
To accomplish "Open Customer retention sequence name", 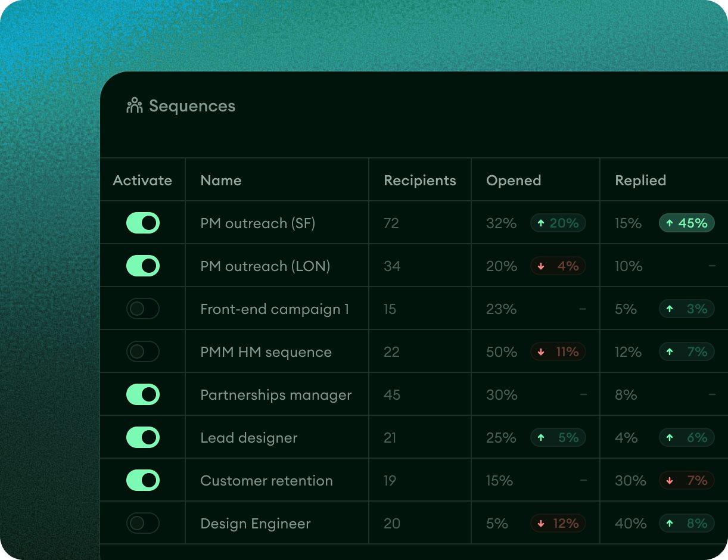I will tap(266, 481).
